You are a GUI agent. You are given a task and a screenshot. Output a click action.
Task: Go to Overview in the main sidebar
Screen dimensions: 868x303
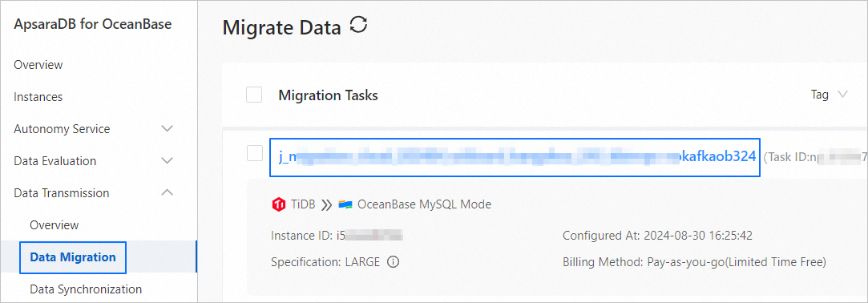pyautogui.click(x=38, y=65)
